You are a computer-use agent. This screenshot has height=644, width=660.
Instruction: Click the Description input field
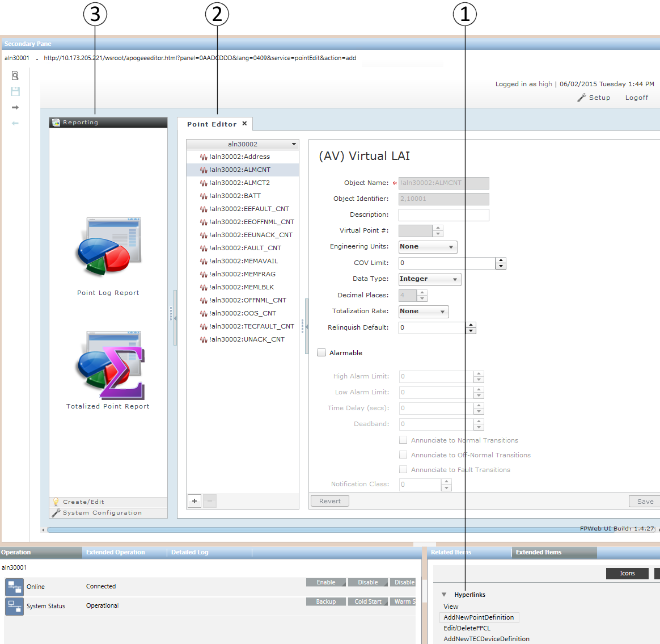[443, 215]
